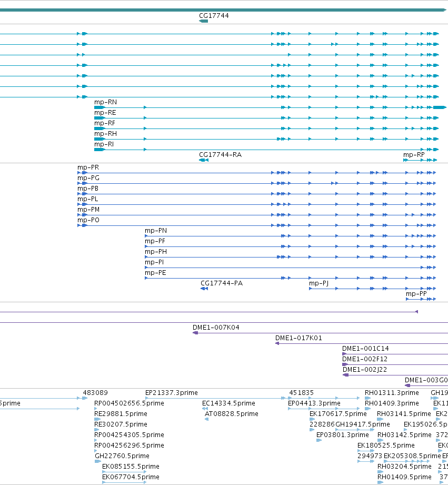
Task: Select the mp-PR protein label
Action: coord(88,167)
